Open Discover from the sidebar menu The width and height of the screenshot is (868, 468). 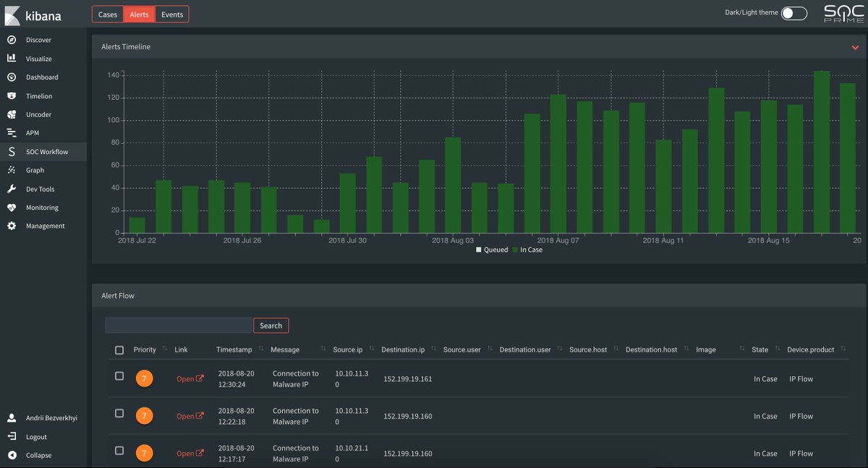tap(38, 40)
